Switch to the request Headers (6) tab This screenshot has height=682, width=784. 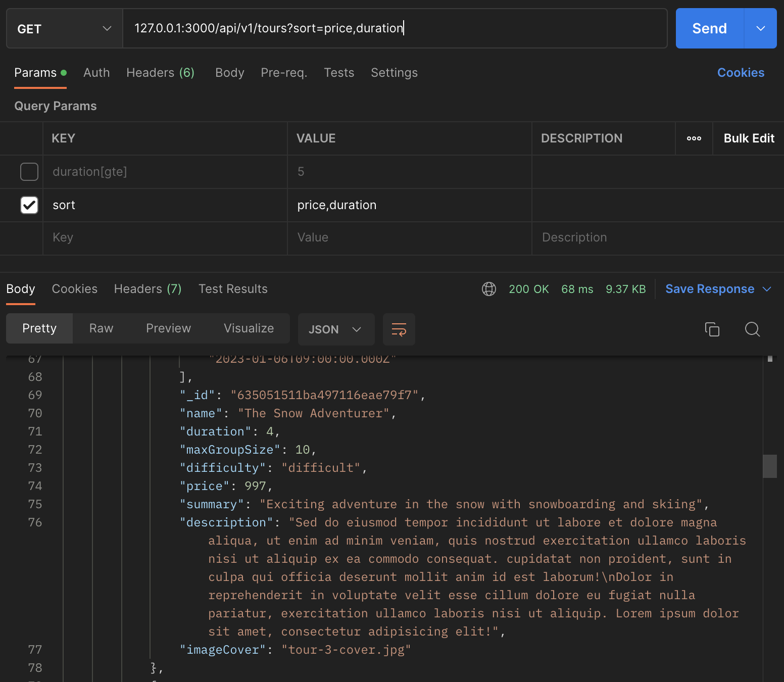click(x=160, y=73)
